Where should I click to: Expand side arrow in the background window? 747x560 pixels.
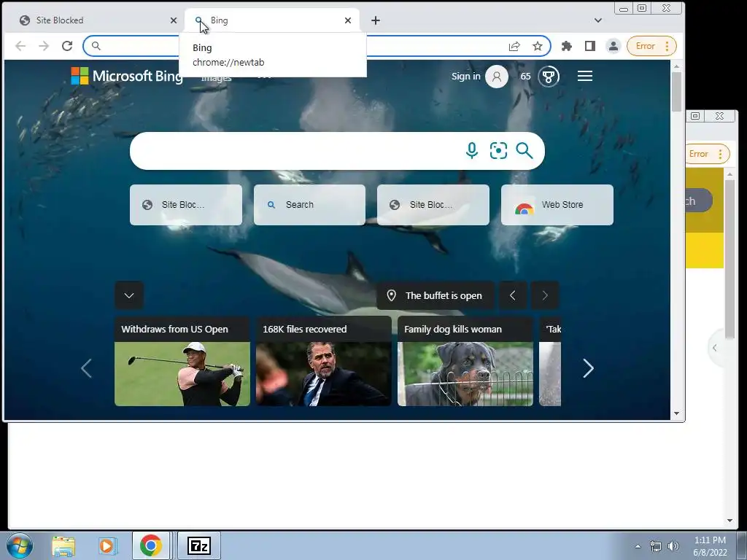(x=715, y=348)
